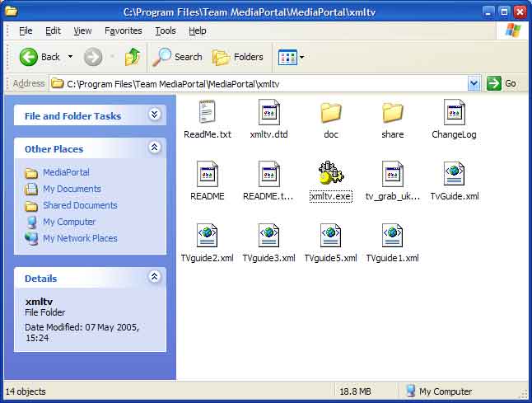Open the My Documents link

[x=72, y=189]
